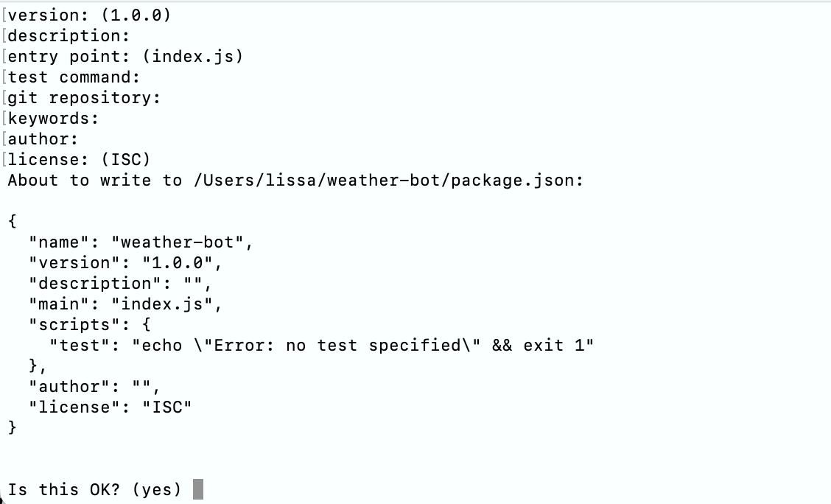Screen dimensions: 831x504
Task: Click the "main": "index.js" JSON line
Action: click(125, 304)
